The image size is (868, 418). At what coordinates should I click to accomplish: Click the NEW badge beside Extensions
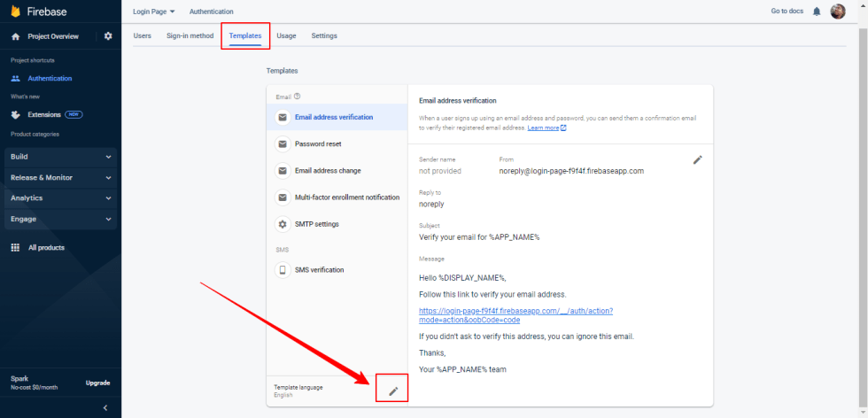[74, 114]
